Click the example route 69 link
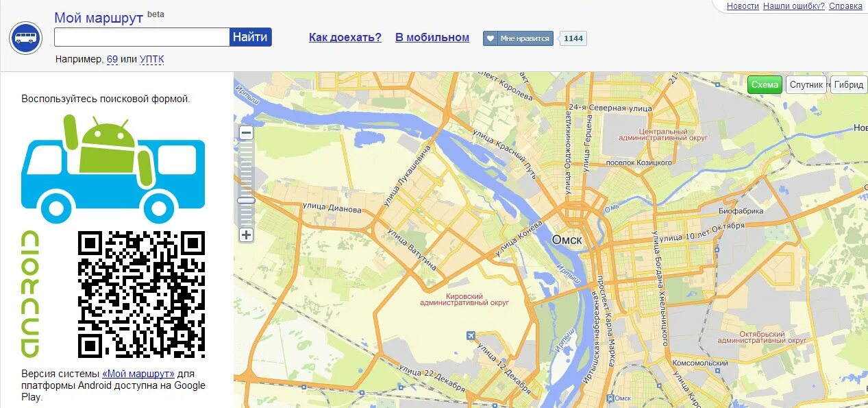Image resolution: width=868 pixels, height=408 pixels. [x=112, y=60]
